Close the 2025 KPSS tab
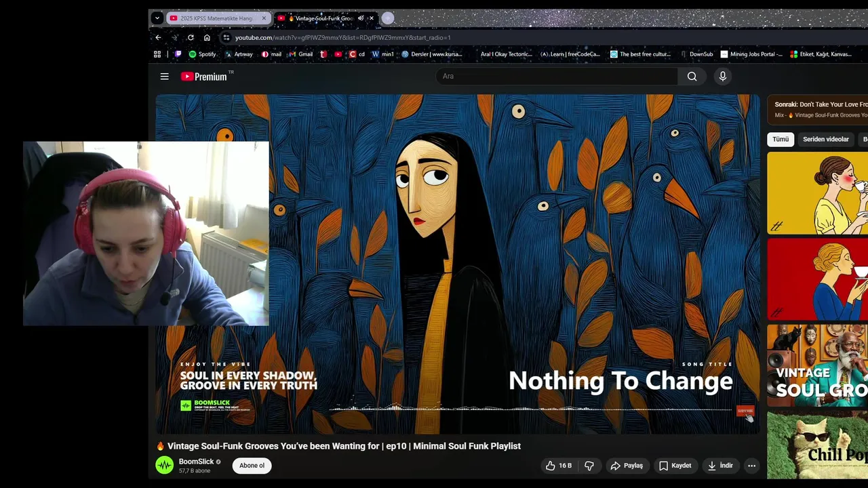The height and width of the screenshot is (488, 868). click(x=264, y=18)
